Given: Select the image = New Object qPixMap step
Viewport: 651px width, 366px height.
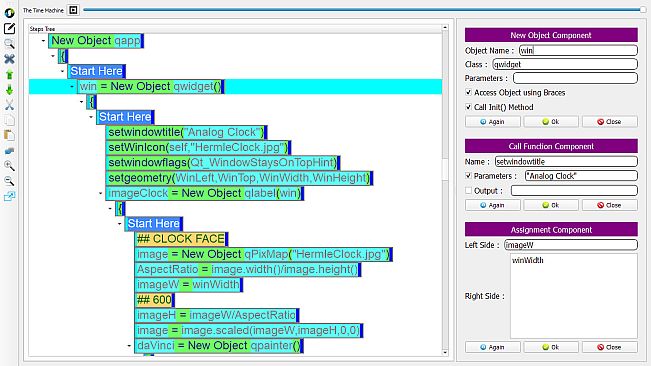Looking at the screenshot, I should click(x=264, y=254).
